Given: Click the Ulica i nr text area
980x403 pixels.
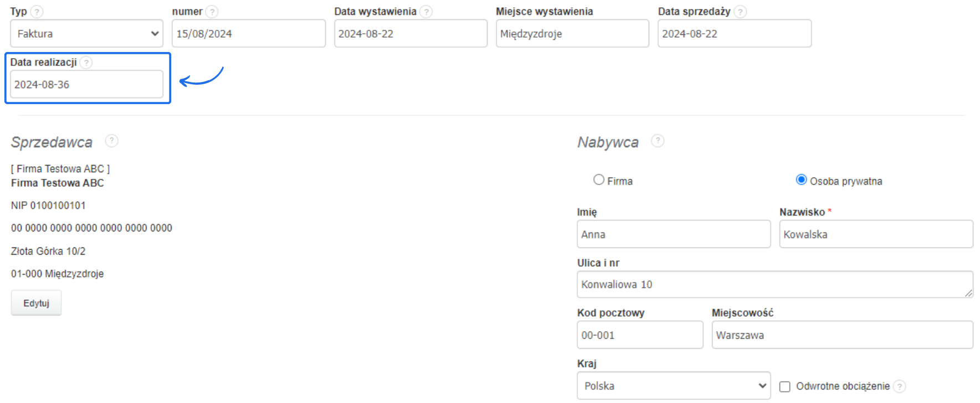Looking at the screenshot, I should (x=774, y=285).
